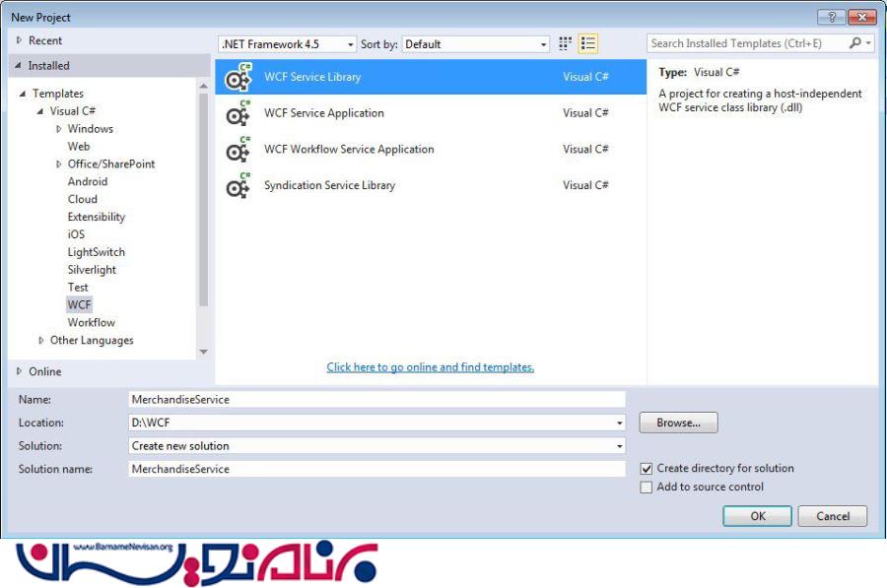This screenshot has height=588, width=887.
Task: Collapse the Installed section
Action: pyautogui.click(x=18, y=66)
